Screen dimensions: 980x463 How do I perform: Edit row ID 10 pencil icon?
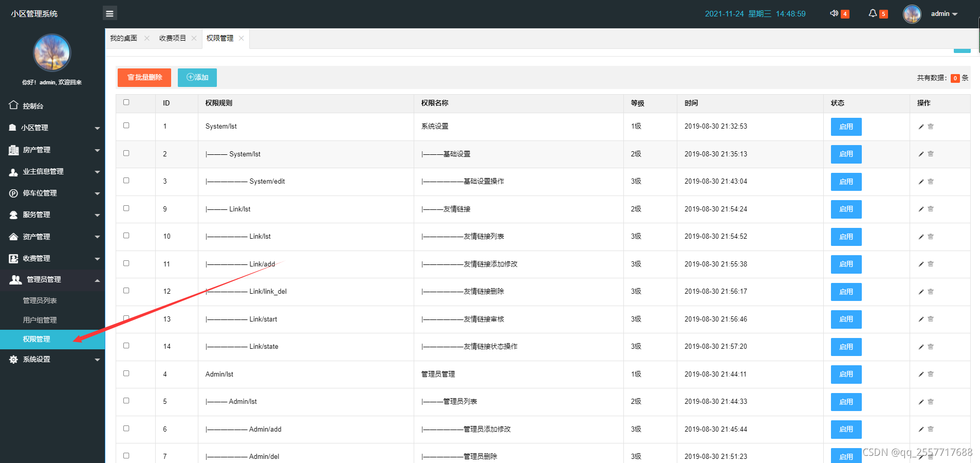point(921,237)
